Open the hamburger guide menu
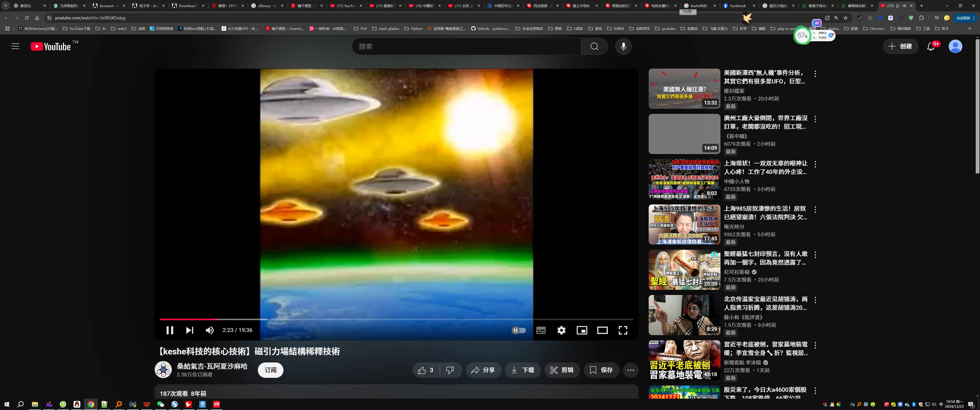The height and width of the screenshot is (410, 980). pyautogui.click(x=15, y=46)
